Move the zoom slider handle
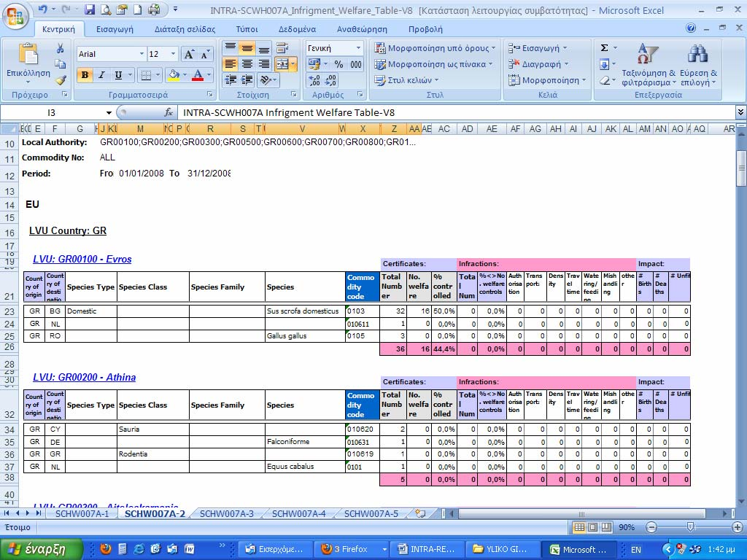Viewport: 747px width, 560px height. coord(690,526)
